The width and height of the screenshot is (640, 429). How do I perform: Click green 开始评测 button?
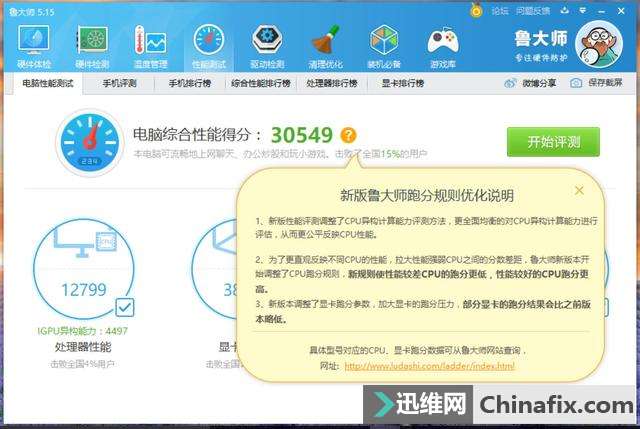click(553, 142)
